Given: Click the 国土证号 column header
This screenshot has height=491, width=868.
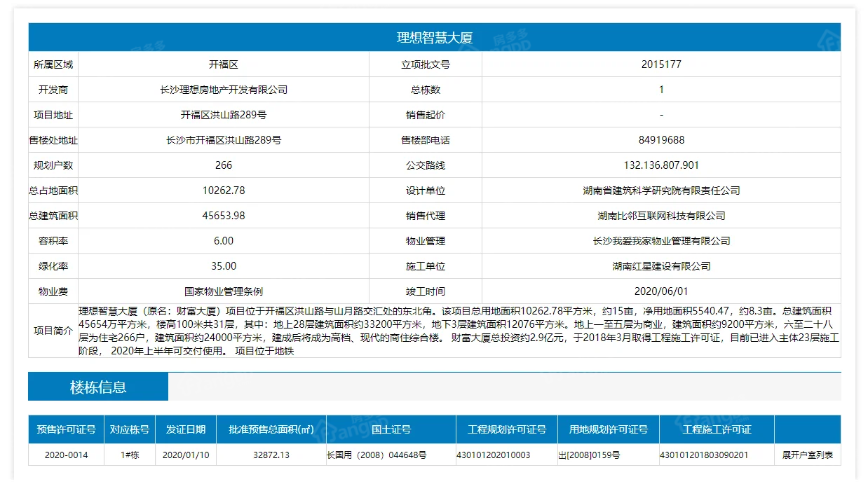Looking at the screenshot, I should [391, 429].
